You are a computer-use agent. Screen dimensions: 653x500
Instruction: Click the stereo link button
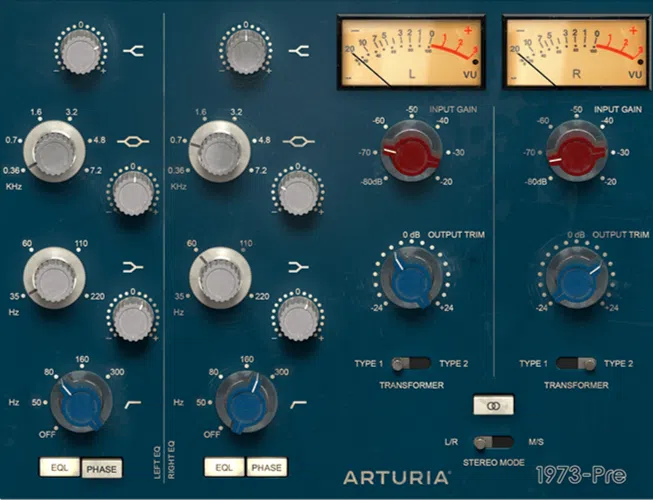coord(491,405)
